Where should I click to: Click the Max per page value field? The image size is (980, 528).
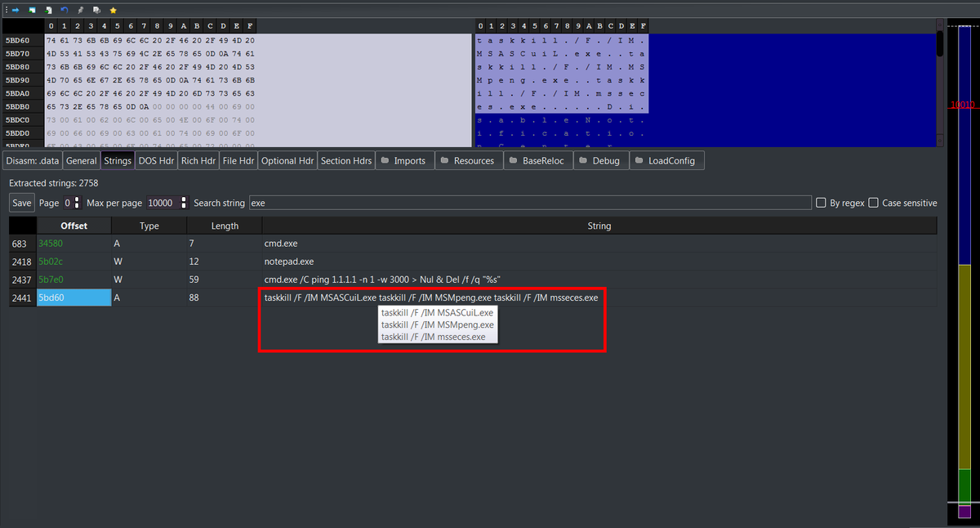(x=163, y=203)
